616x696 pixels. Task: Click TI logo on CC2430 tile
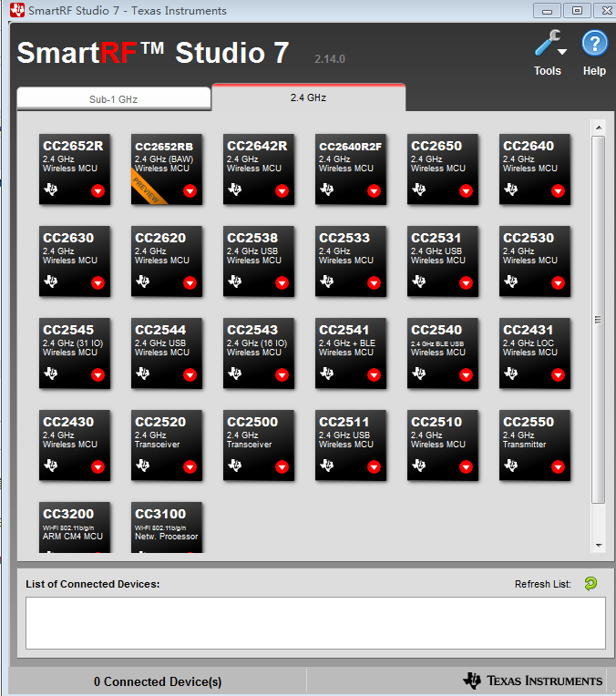[51, 466]
